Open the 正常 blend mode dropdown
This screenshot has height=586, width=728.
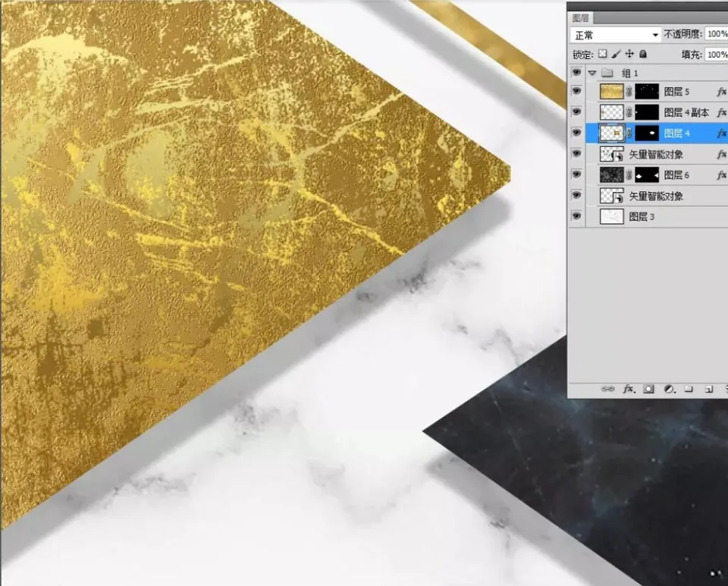point(616,35)
